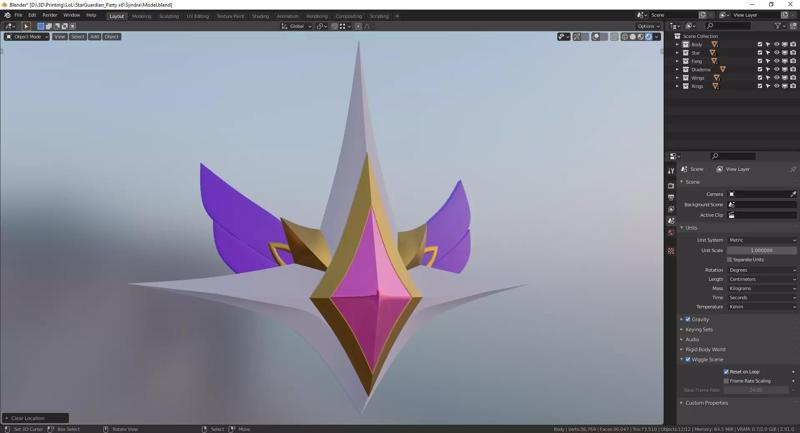The image size is (800, 433).
Task: Toggle the snapping magnet icon
Action: click(334, 26)
